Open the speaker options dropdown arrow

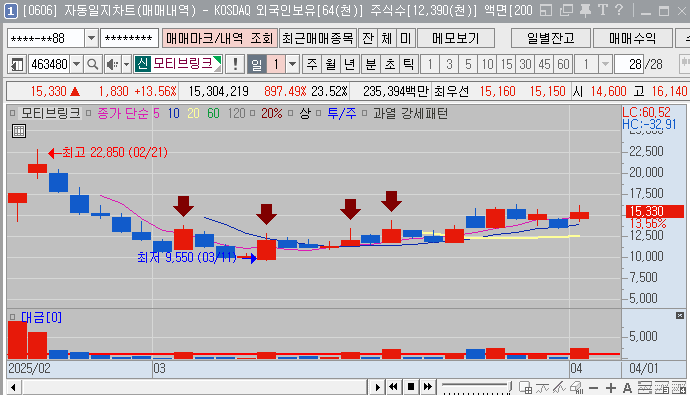pos(126,65)
